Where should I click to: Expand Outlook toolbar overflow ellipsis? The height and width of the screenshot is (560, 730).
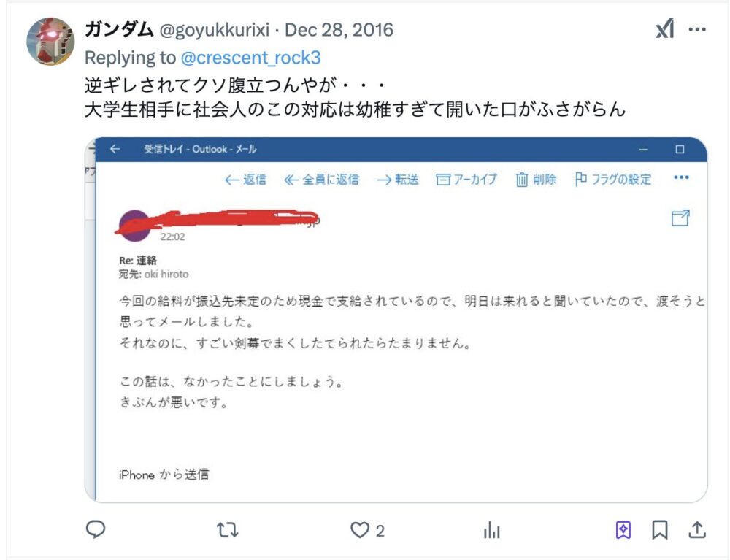point(681,177)
